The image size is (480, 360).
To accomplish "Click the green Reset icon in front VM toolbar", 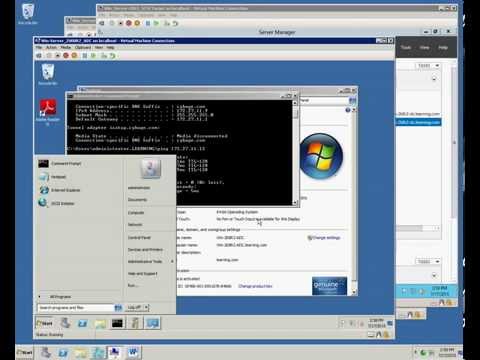I will pos(93,56).
